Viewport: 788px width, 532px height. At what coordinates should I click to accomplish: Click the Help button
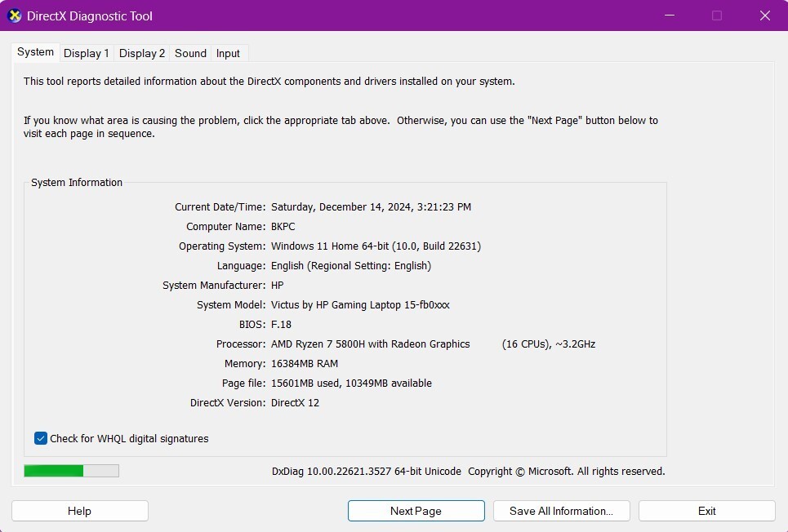tap(80, 511)
